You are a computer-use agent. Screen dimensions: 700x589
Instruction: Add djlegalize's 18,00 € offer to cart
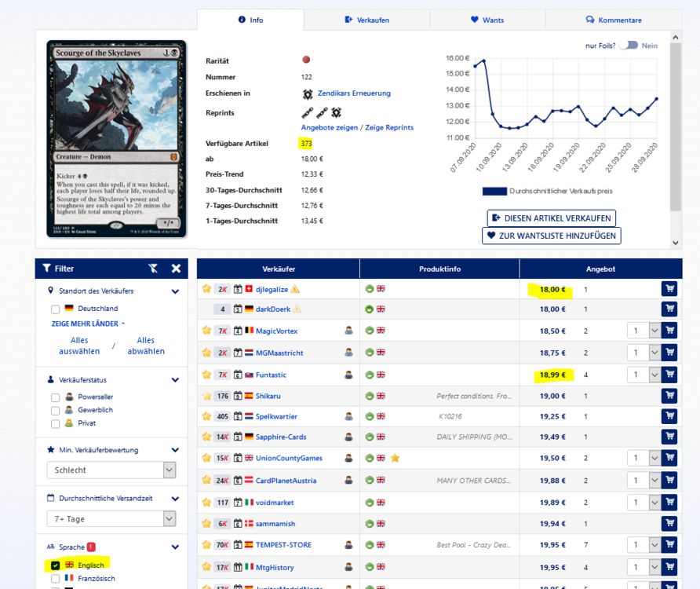click(x=669, y=289)
